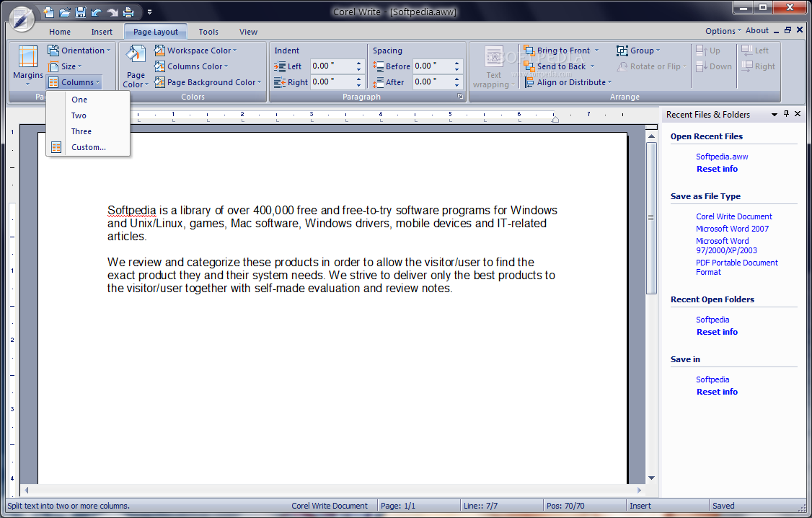Create a new document from quick access toolbar
This screenshot has width=812, height=518.
click(48, 12)
